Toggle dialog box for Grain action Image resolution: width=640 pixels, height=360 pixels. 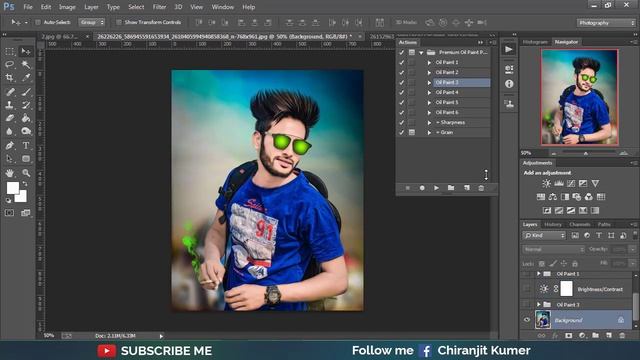412,132
